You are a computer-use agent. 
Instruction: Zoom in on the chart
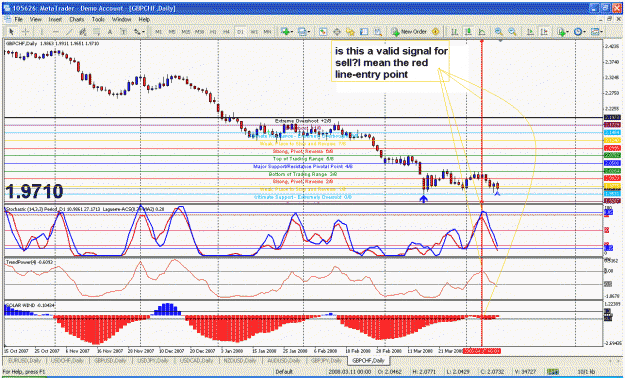(x=498, y=32)
